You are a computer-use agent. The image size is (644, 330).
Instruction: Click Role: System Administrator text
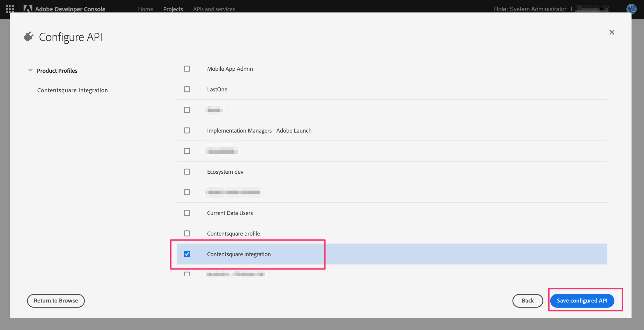(x=530, y=9)
